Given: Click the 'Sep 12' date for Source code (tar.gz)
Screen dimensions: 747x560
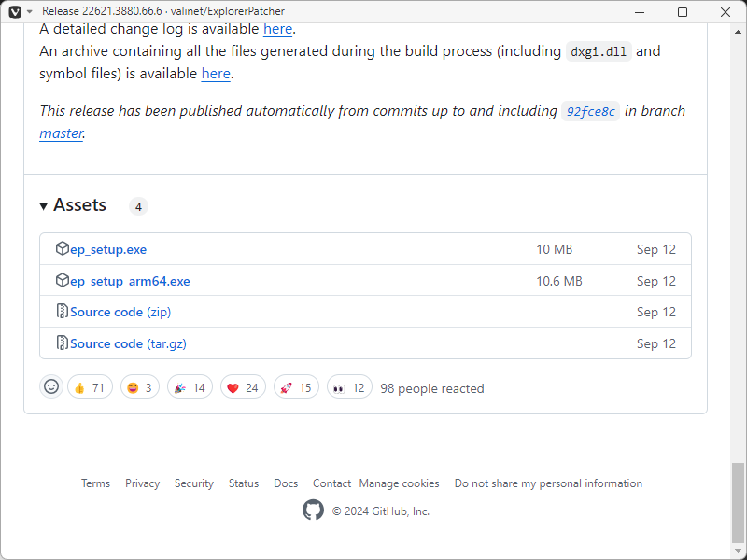Looking at the screenshot, I should pyautogui.click(x=656, y=343).
